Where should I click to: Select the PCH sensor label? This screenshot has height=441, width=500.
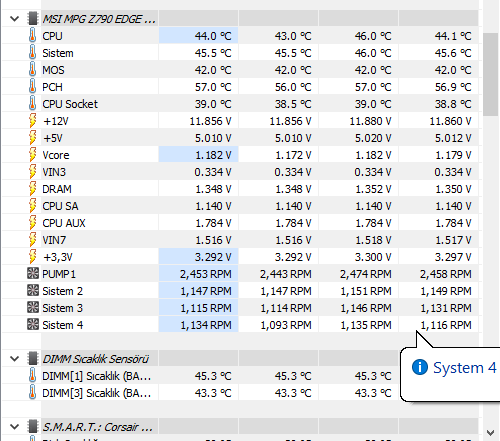[52, 87]
